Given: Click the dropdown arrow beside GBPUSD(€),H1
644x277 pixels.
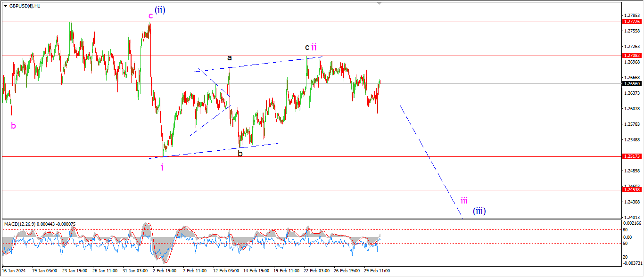Looking at the screenshot, I should click(5, 6).
